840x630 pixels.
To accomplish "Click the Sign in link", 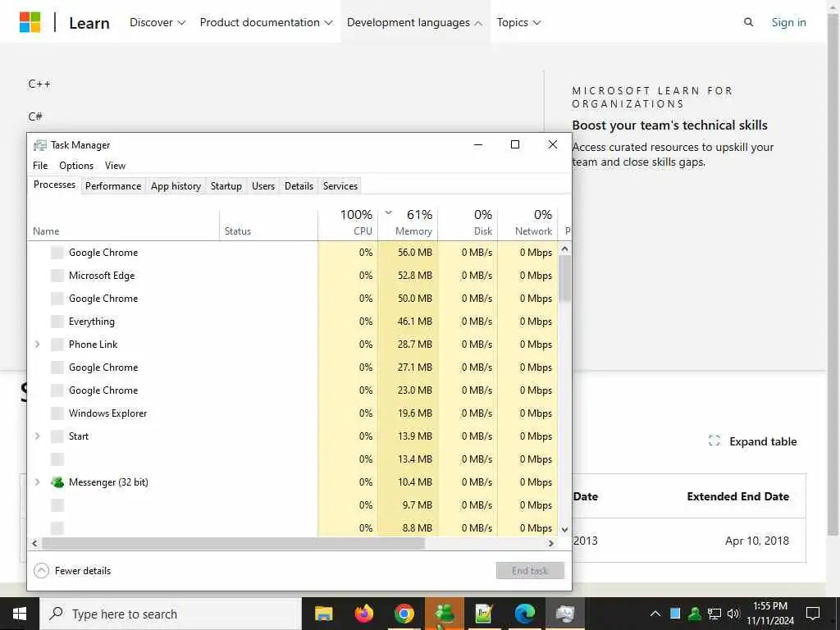I will [x=788, y=22].
